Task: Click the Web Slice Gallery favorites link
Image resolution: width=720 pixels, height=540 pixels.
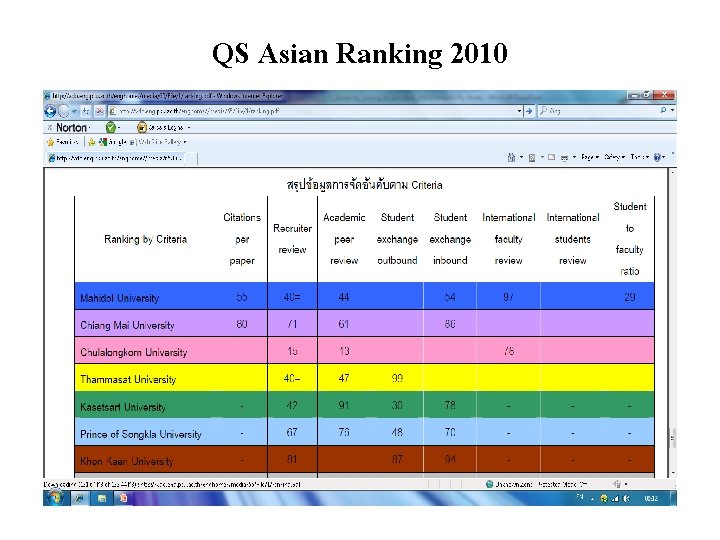Action: [158, 142]
